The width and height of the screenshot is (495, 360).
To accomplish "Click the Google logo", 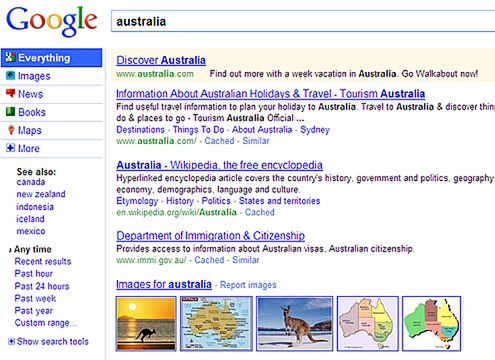I will pyautogui.click(x=52, y=21).
